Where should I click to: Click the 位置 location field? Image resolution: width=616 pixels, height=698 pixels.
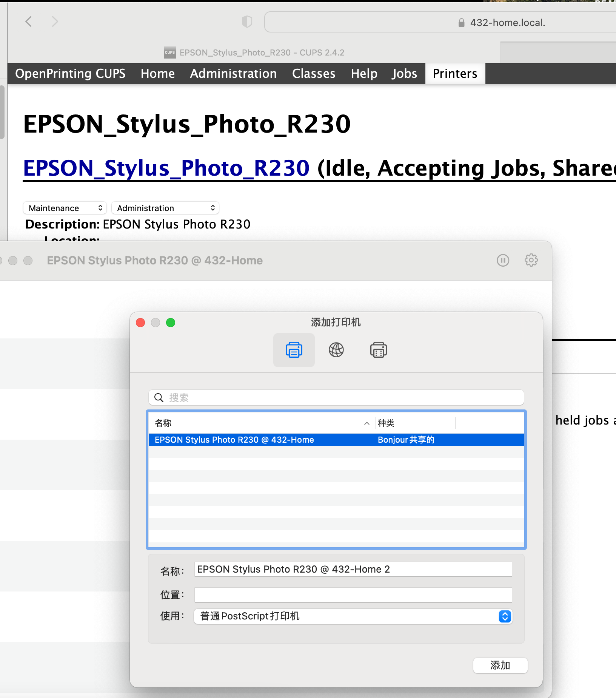click(x=353, y=595)
